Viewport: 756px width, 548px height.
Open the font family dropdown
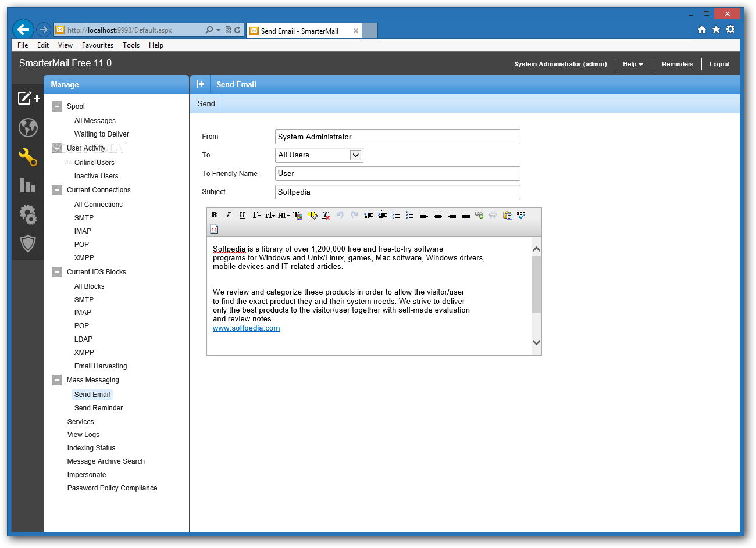pyautogui.click(x=256, y=215)
